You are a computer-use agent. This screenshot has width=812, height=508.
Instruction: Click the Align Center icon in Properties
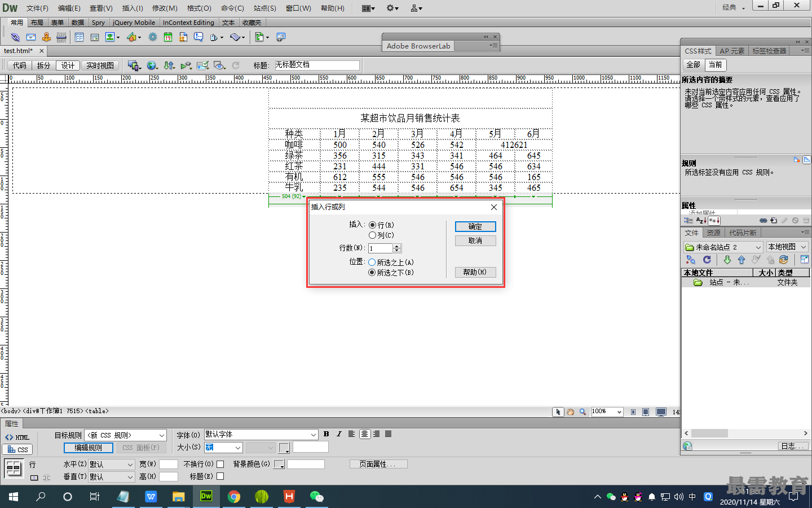click(x=365, y=434)
